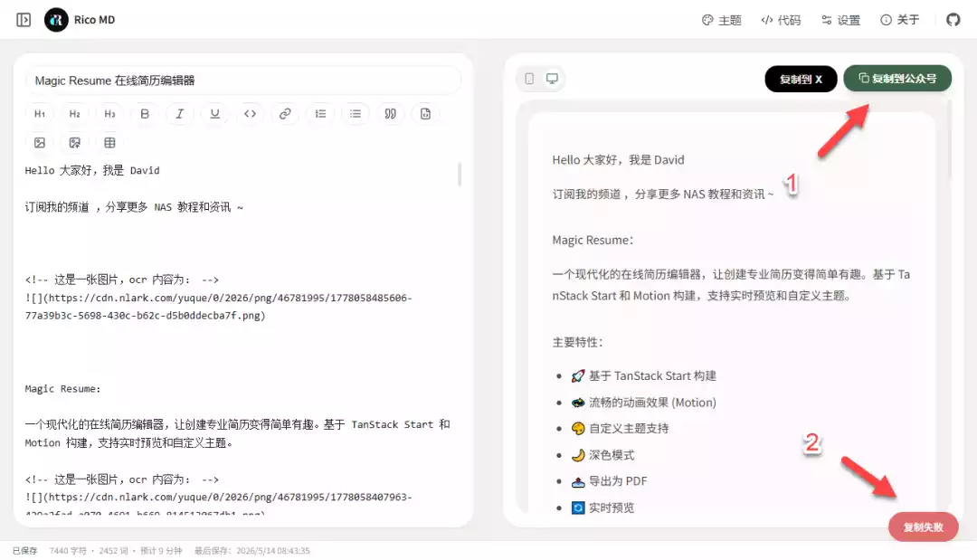This screenshot has width=977, height=560.
Task: Click the '7440 字符' status bar entry
Action: (68, 551)
